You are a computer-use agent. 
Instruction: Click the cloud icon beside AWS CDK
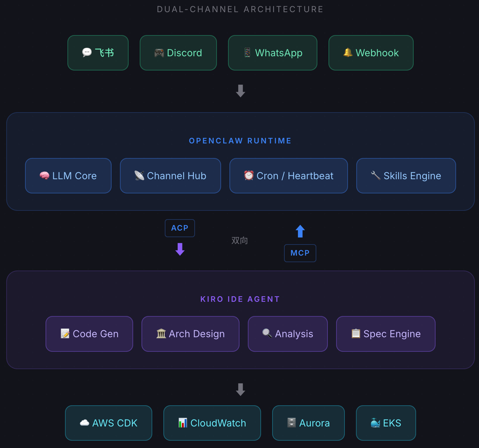(x=85, y=423)
